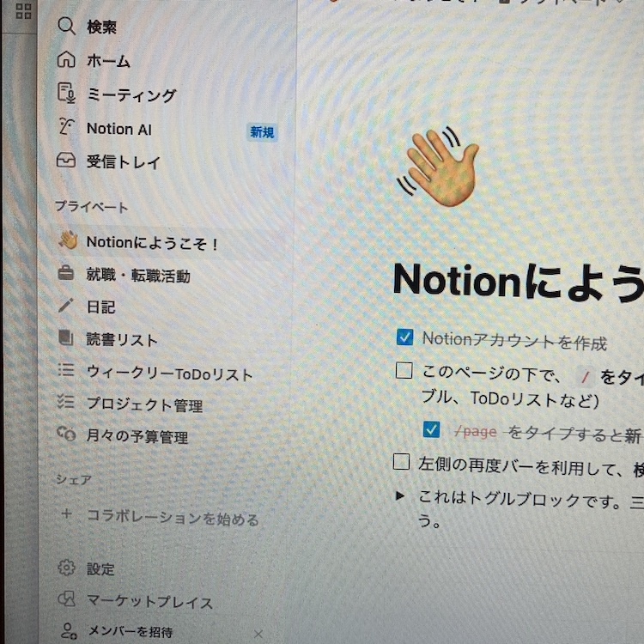Screen dimensions: 644x644
Task: Click the Notionにようこそ page title
Action: pos(519,281)
